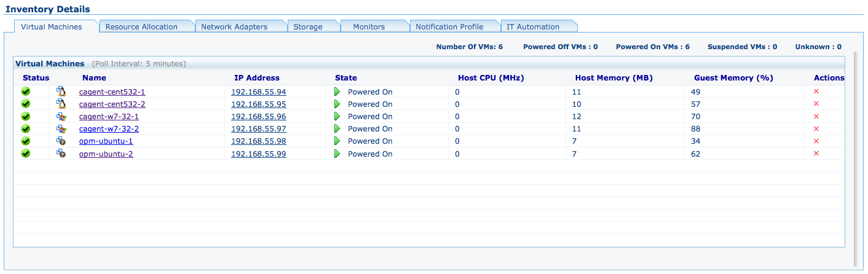Show the IT Automation tab
The image size is (868, 274).
coord(533,26)
